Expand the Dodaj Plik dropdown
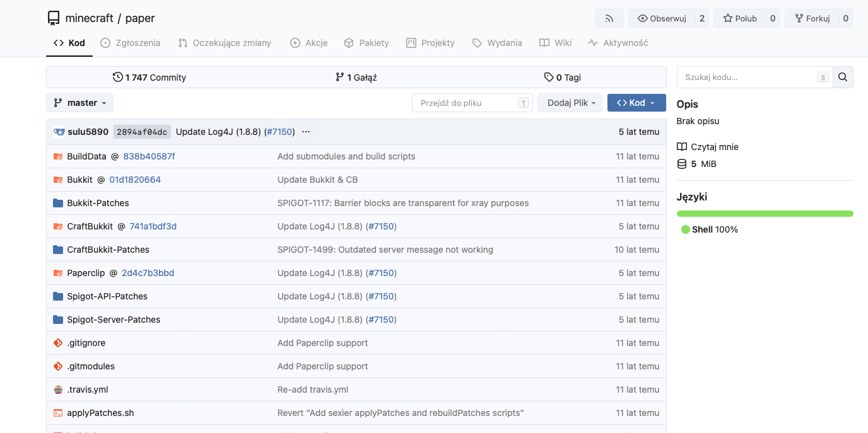This screenshot has height=433, width=868. coord(570,103)
